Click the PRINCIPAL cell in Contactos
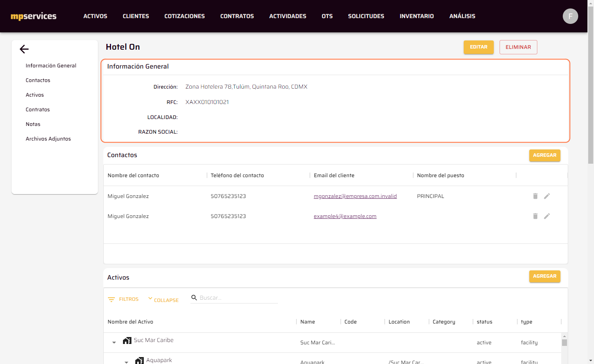594x364 pixels. point(431,196)
